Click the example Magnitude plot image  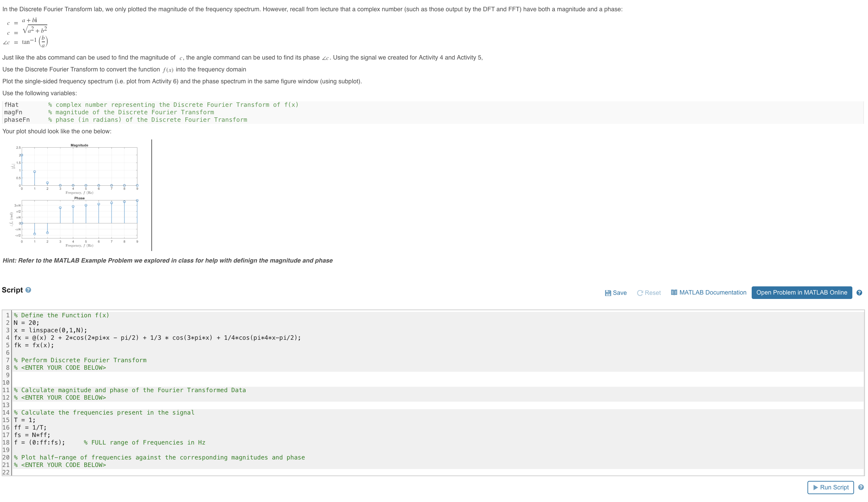pos(79,167)
